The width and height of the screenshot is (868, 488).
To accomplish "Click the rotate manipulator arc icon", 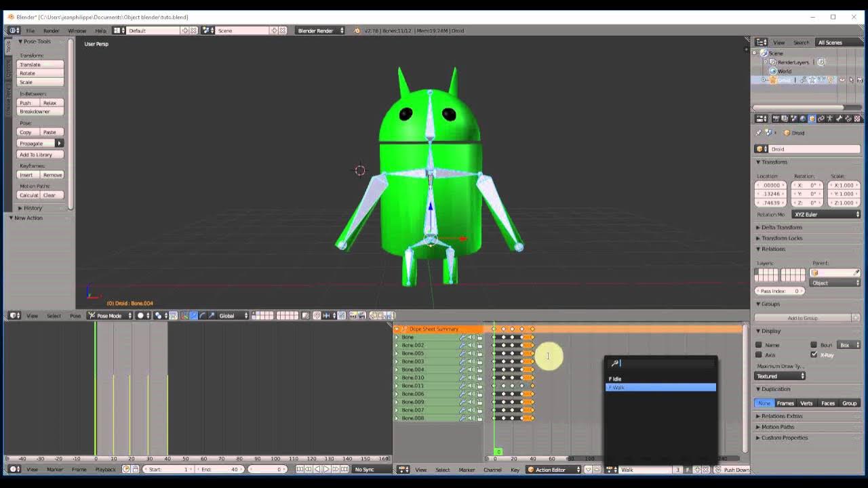I will coord(202,315).
